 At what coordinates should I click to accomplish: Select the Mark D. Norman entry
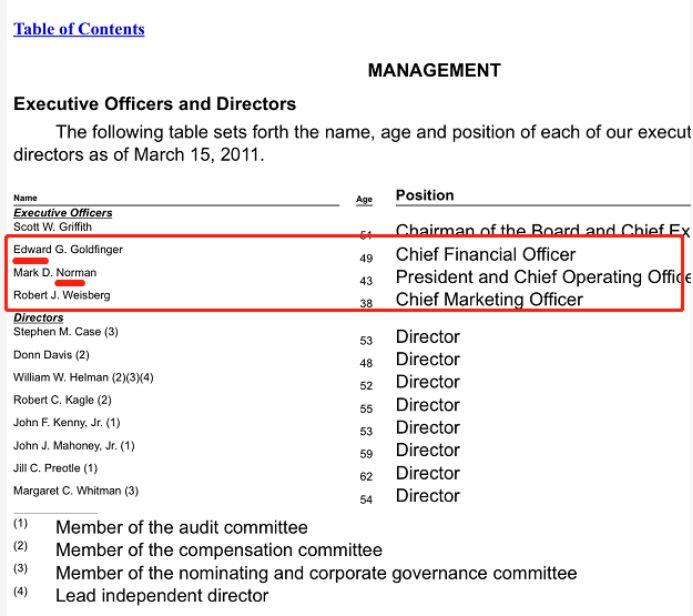click(55, 272)
